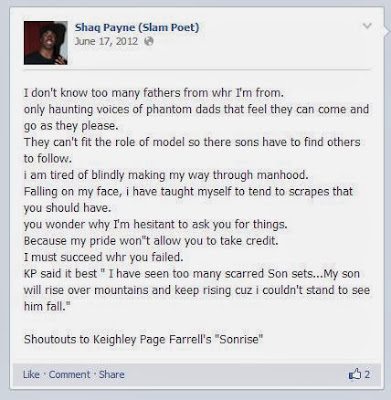Click the "KP said it best" line
The width and height of the screenshot is (391, 400).
coord(192,274)
